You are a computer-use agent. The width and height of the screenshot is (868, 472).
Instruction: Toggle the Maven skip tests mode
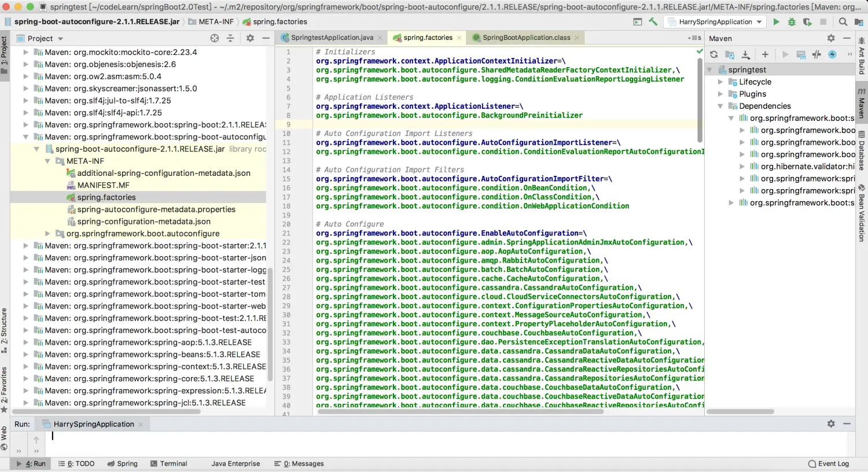point(832,54)
